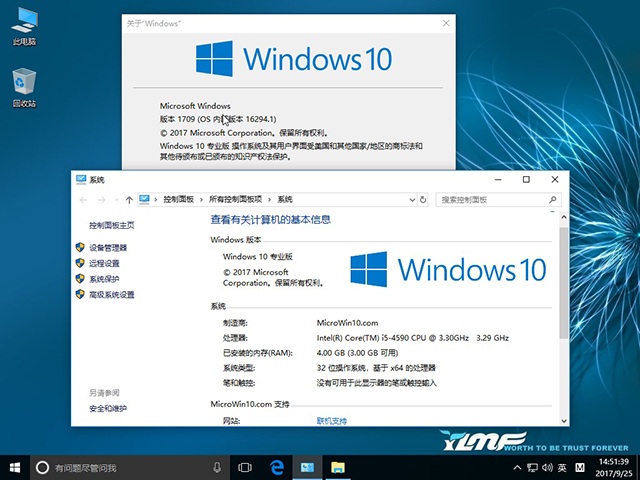This screenshot has height=480, width=640.
Task: Click the Intel Core i5-4590 processor text
Action: click(x=413, y=338)
